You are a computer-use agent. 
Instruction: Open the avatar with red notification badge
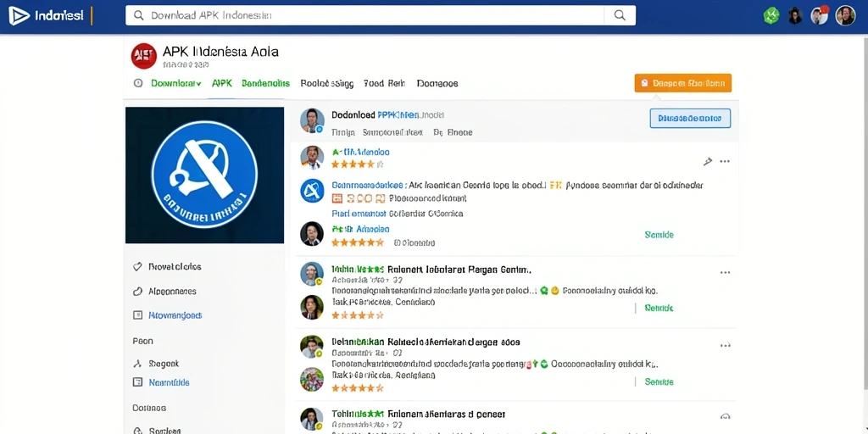coord(820,15)
